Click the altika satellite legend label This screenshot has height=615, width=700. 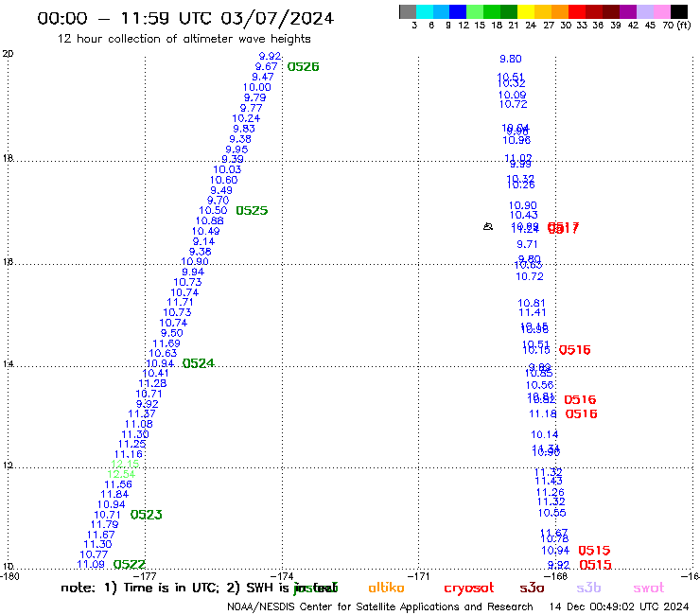[386, 588]
